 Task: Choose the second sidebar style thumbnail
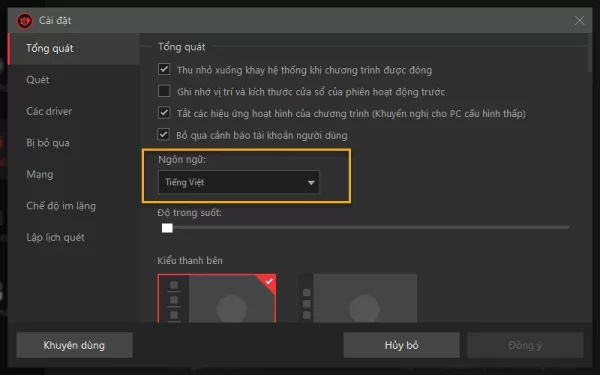(x=358, y=298)
